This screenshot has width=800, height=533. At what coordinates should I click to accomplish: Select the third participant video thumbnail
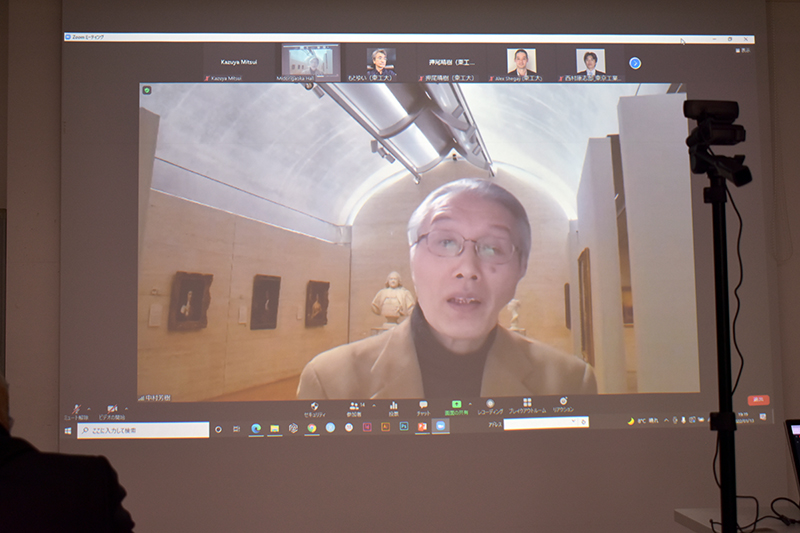point(381,63)
